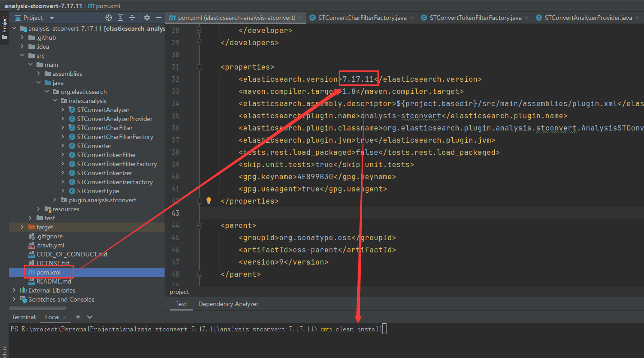This screenshot has height=358, width=644.
Task: Switch to the STConvertAnalyzerProvider.java tab
Action: [x=588, y=18]
